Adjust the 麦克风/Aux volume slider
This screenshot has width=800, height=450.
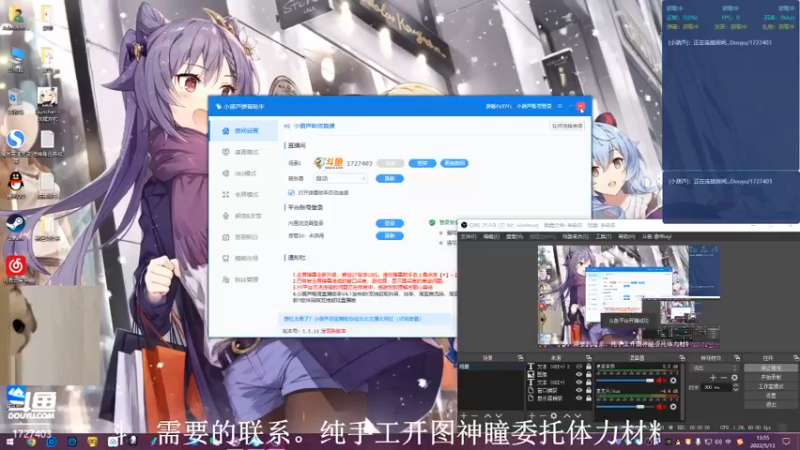[x=625, y=406]
